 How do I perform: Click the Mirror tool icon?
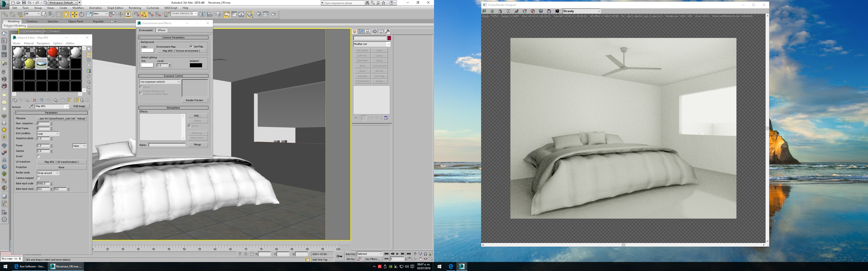tap(202, 14)
